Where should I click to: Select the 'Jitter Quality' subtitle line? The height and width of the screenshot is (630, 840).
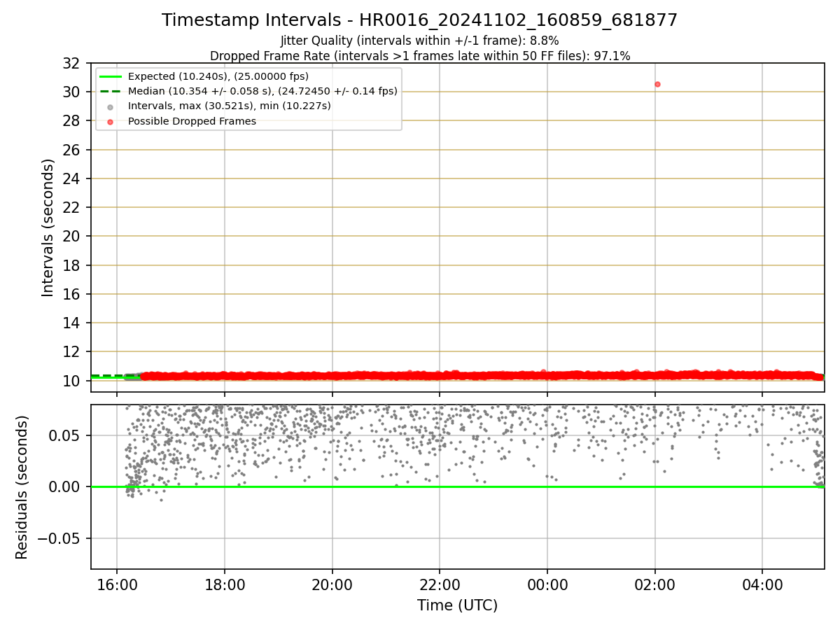pyautogui.click(x=419, y=41)
